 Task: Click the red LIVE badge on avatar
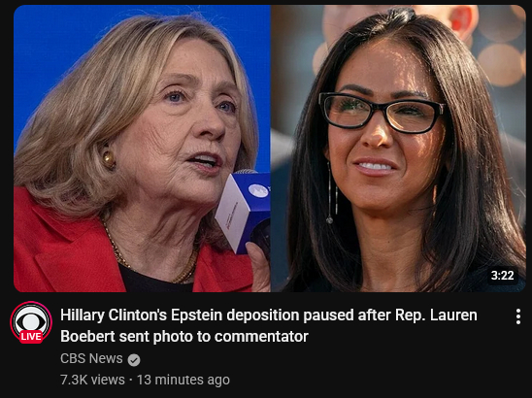31,336
